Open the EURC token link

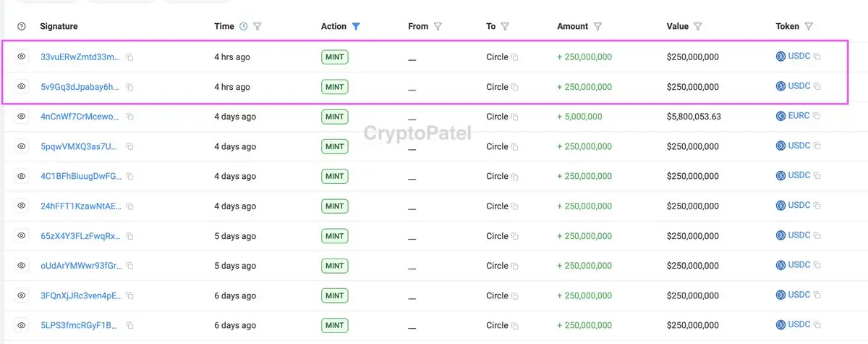click(799, 116)
